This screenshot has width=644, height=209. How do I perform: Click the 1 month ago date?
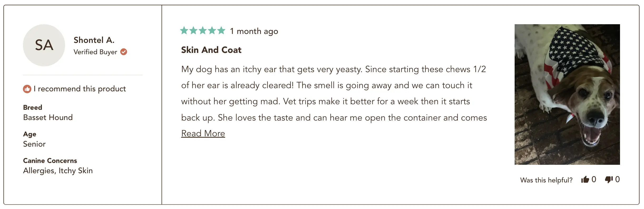point(254,31)
